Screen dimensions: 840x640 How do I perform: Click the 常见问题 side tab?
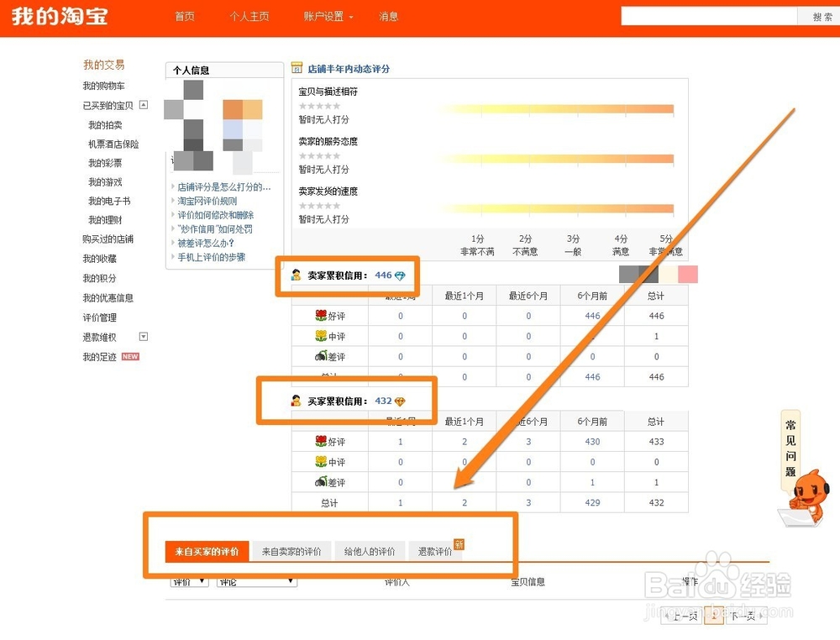point(790,449)
